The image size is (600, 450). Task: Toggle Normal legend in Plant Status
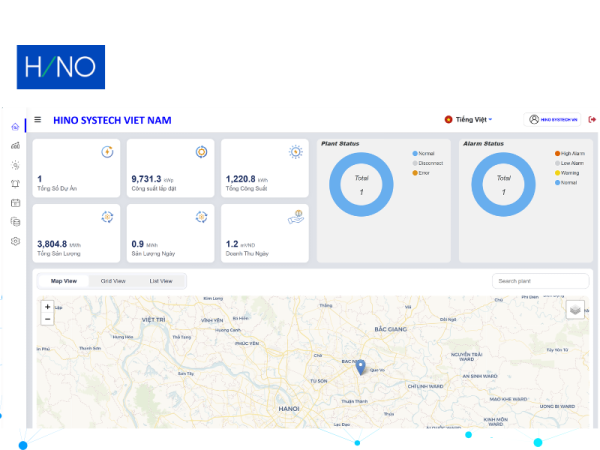point(423,153)
